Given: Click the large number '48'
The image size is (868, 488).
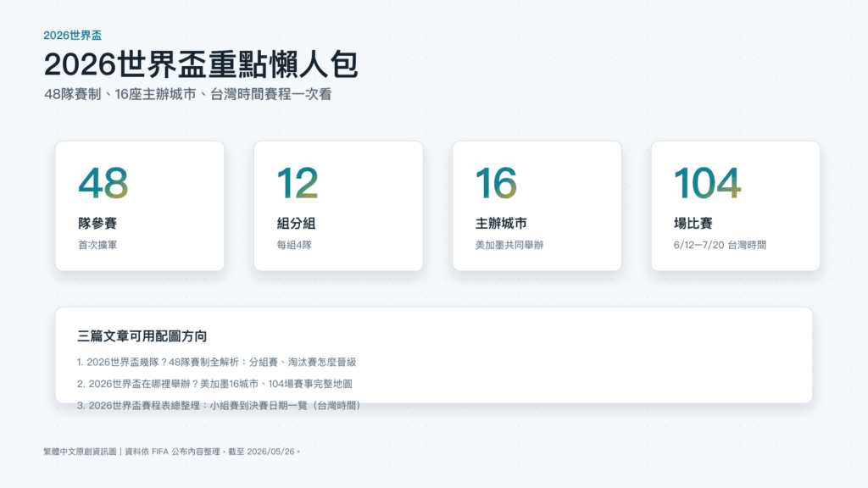Looking at the screenshot, I should (x=103, y=183).
